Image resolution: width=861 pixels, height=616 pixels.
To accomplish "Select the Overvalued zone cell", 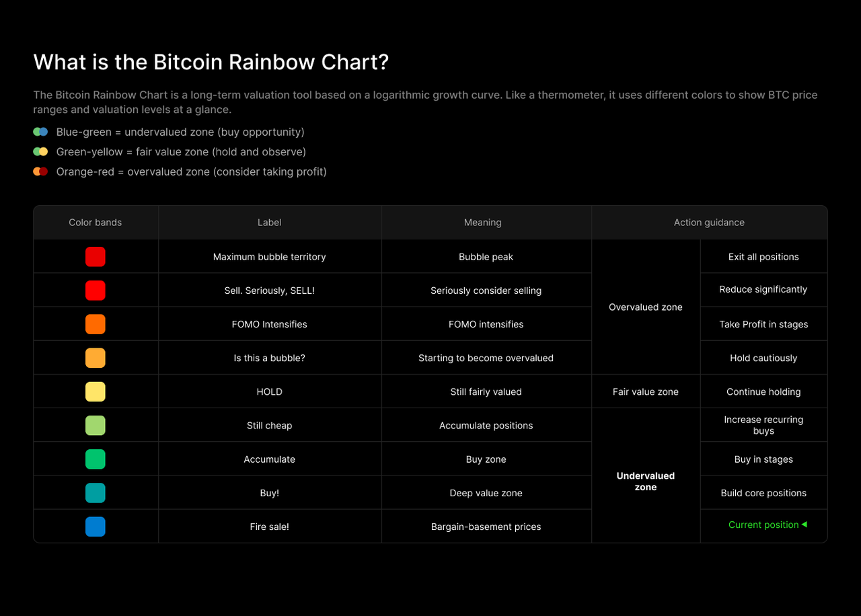I will (646, 307).
